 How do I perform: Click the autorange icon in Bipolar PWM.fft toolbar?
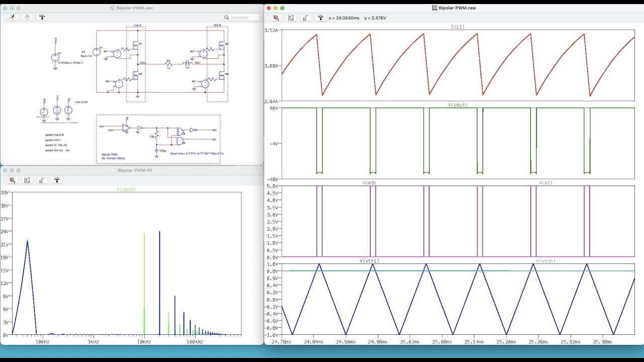coord(27,180)
